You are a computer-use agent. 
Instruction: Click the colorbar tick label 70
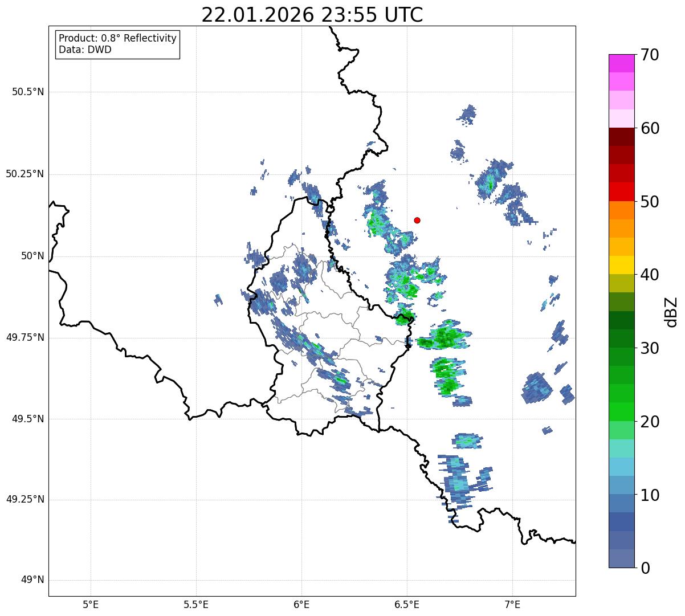point(650,55)
